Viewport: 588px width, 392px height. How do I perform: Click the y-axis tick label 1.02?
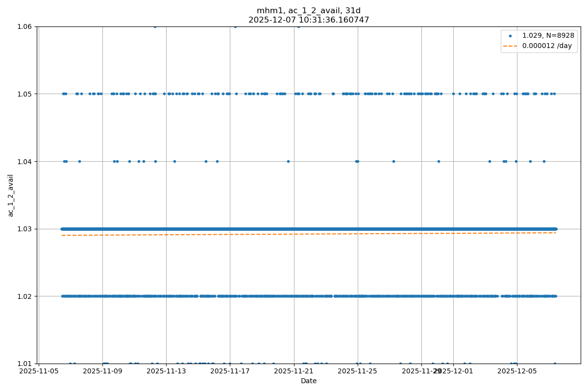[x=24, y=296]
